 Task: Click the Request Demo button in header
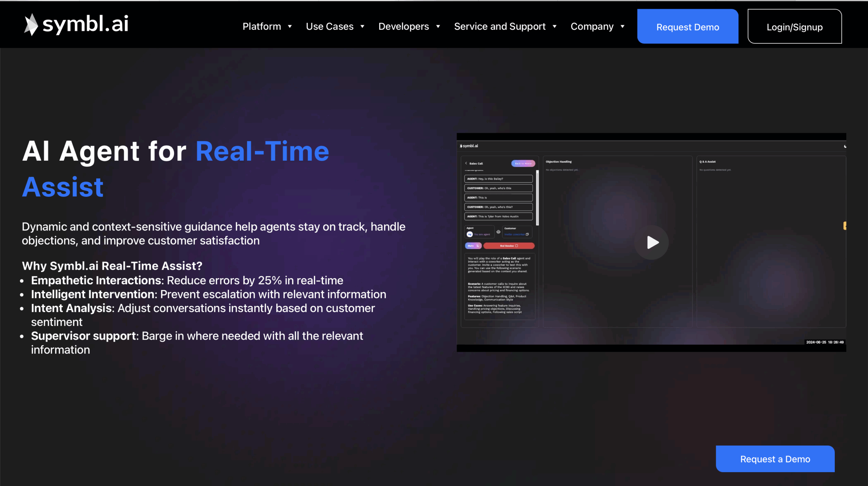coord(688,26)
